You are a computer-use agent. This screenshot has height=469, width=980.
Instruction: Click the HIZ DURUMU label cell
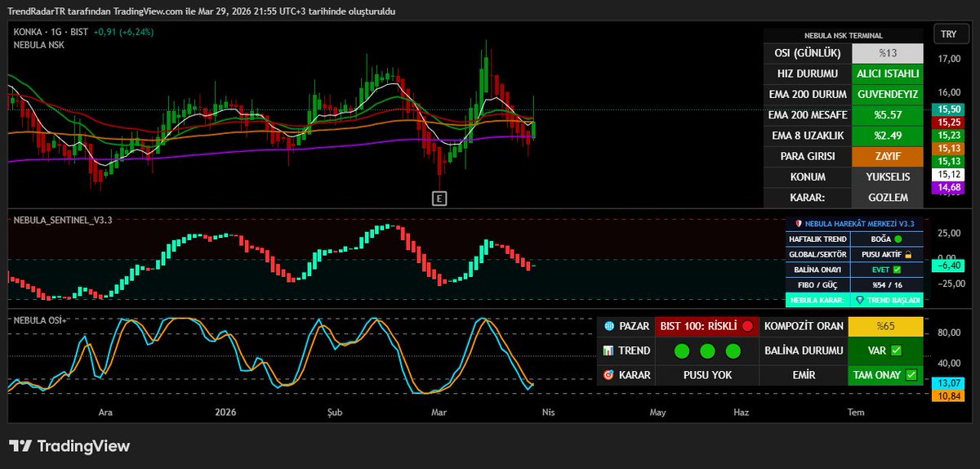808,74
